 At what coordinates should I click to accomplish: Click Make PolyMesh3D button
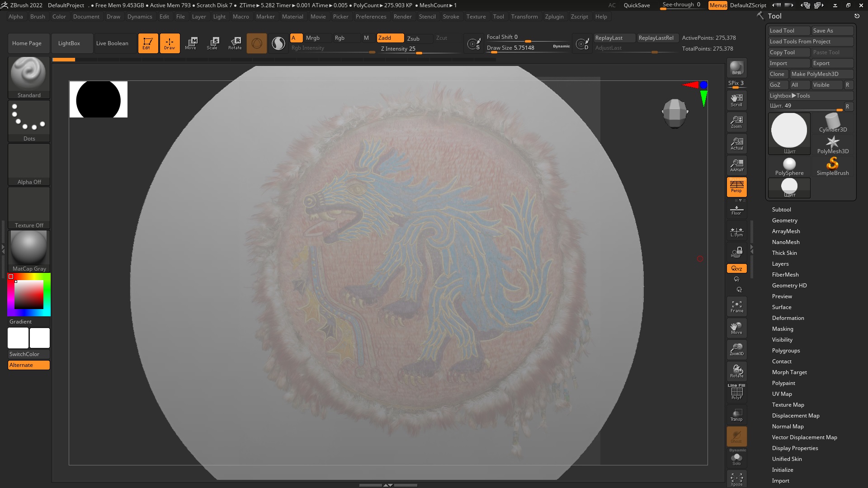pyautogui.click(x=821, y=74)
